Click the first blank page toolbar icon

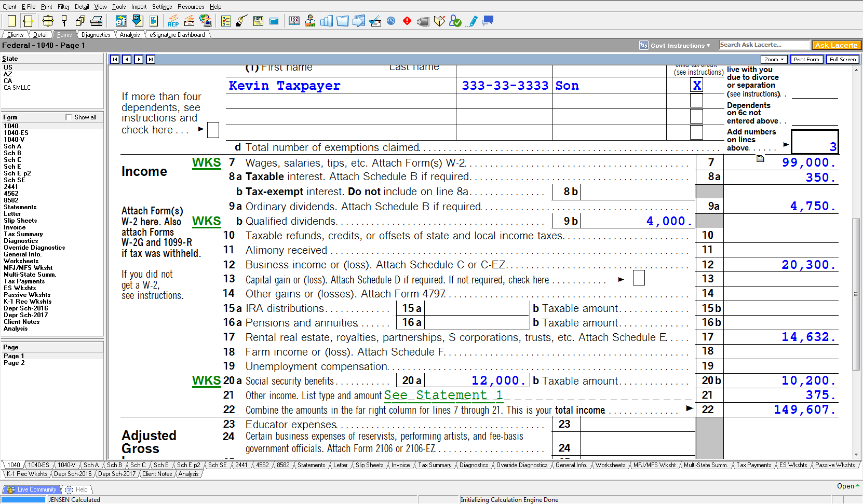pos(11,21)
